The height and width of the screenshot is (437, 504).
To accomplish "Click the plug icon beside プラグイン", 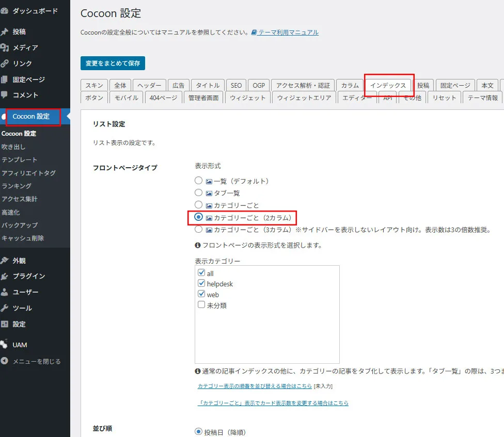I will coord(5,277).
